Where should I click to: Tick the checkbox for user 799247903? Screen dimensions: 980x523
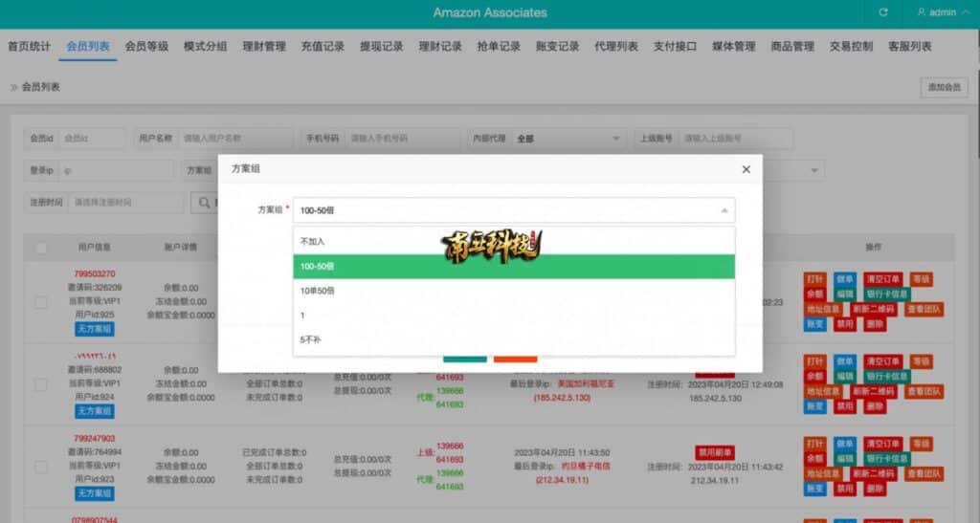point(41,467)
